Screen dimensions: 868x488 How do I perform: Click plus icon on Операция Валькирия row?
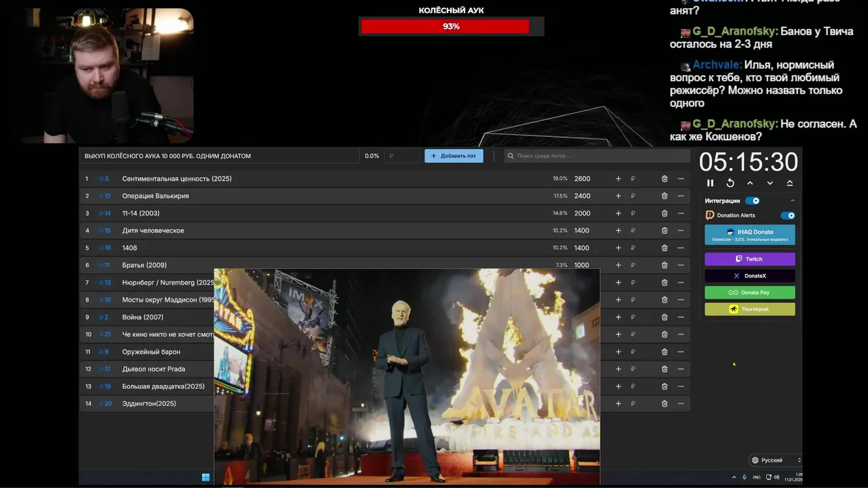point(618,196)
